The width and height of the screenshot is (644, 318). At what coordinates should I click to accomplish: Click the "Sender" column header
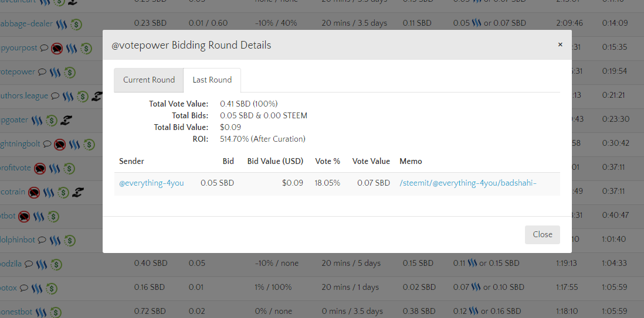[131, 161]
